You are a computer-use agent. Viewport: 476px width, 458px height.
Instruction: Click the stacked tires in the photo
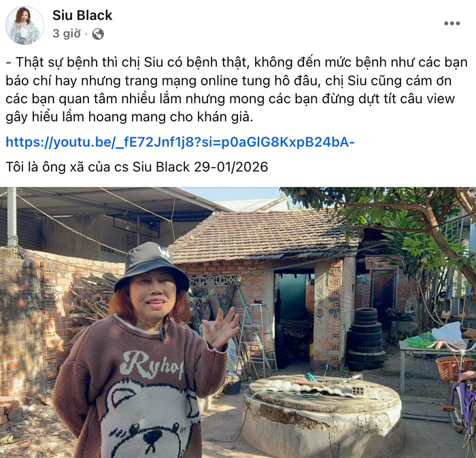pos(366,339)
